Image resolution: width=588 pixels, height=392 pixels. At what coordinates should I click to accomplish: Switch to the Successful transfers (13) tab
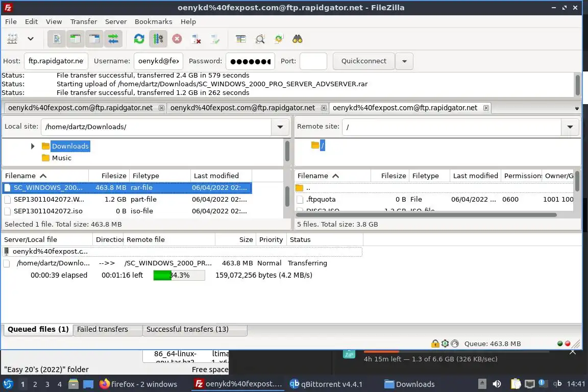[x=194, y=330]
